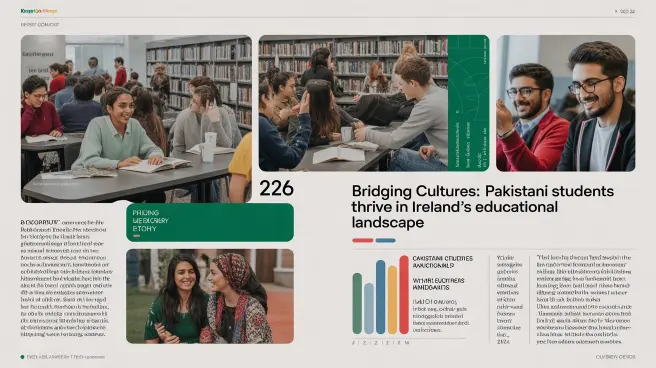The height and width of the screenshot is (368, 656).
Task: Click the yellow bar in the chart
Action: (x=392, y=300)
